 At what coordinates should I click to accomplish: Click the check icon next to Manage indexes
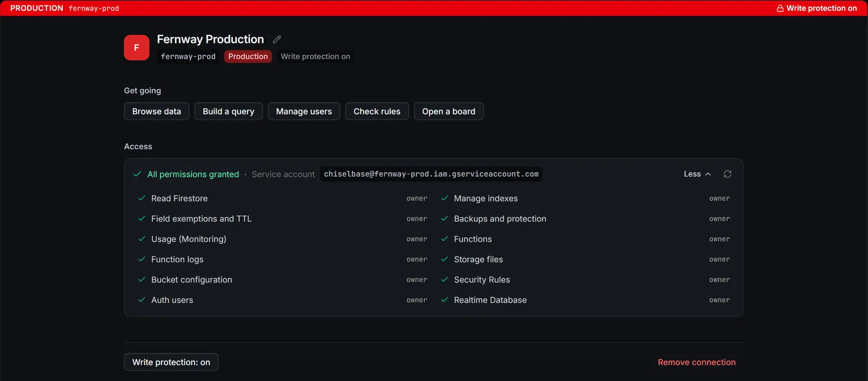444,199
